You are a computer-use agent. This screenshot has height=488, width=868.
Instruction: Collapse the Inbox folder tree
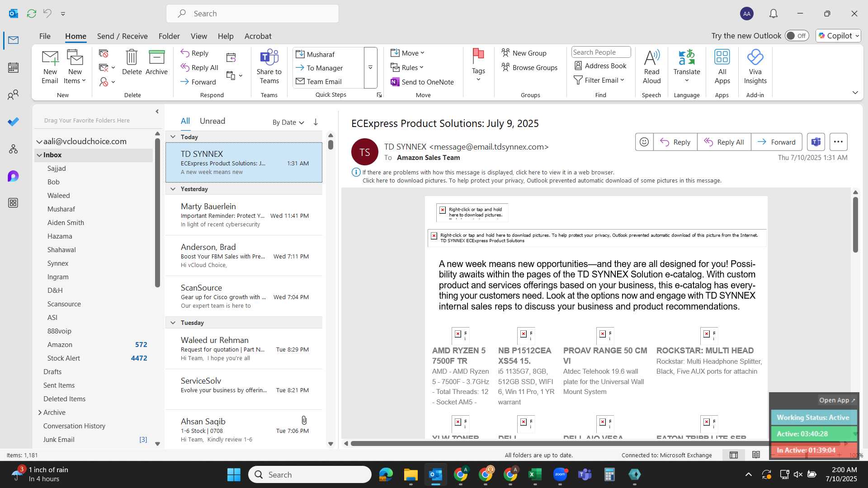coord(39,155)
